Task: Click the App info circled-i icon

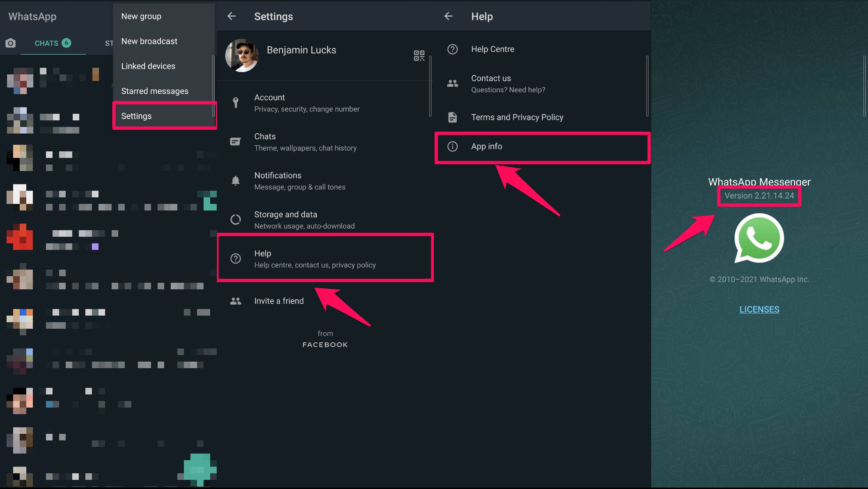Action: (x=452, y=146)
